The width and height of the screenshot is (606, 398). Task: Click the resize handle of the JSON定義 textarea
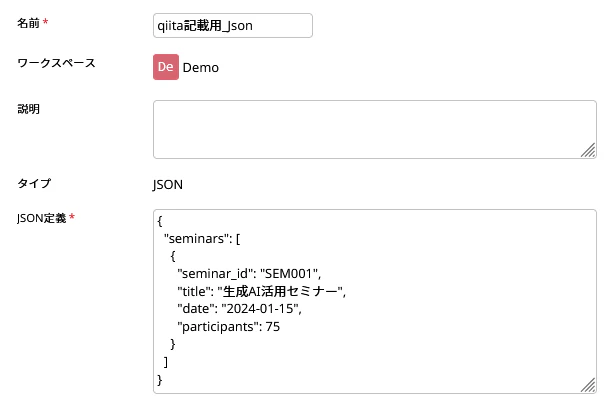point(588,385)
